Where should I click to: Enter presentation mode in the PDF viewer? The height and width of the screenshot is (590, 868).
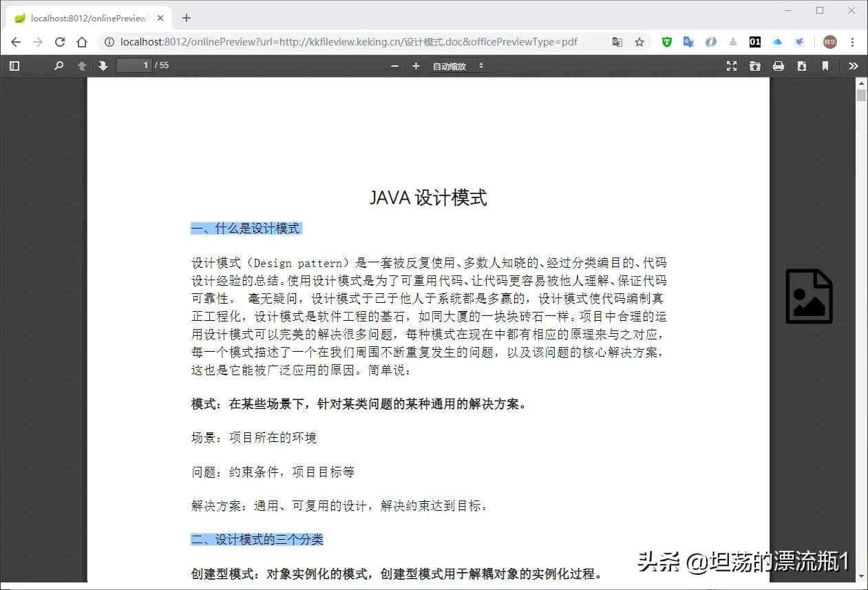[732, 65]
